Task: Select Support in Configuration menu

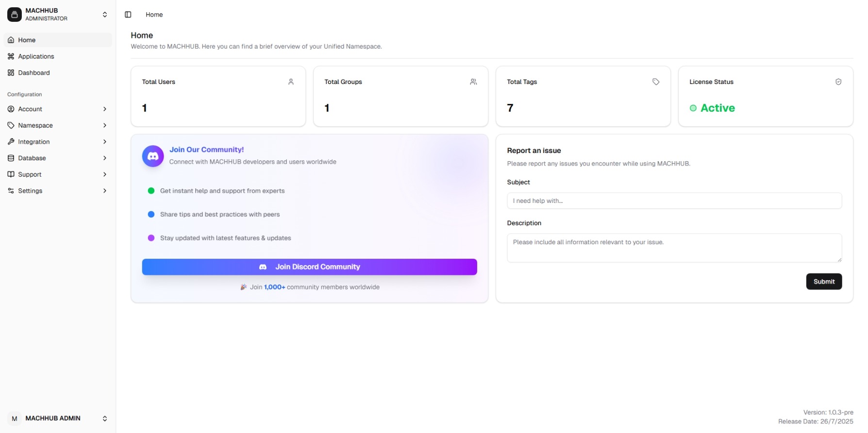Action: point(58,174)
